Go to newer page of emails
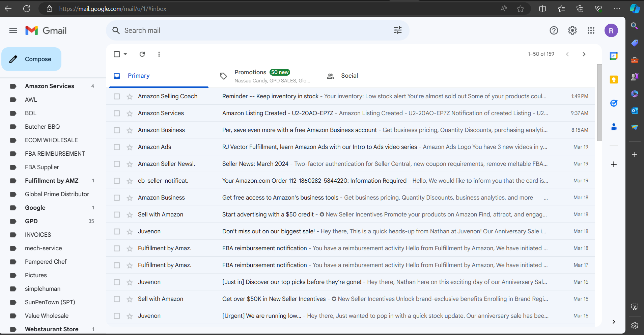The height and width of the screenshot is (335, 644). tap(567, 54)
